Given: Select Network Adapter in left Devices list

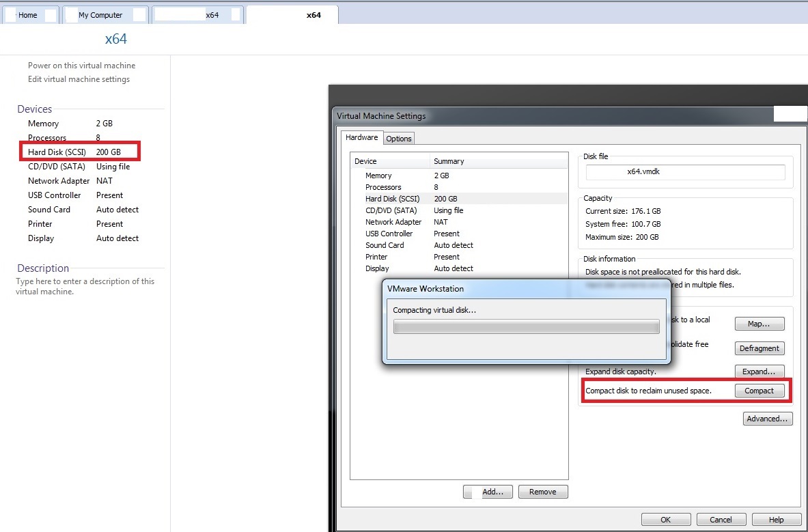Looking at the screenshot, I should click(70, 181).
